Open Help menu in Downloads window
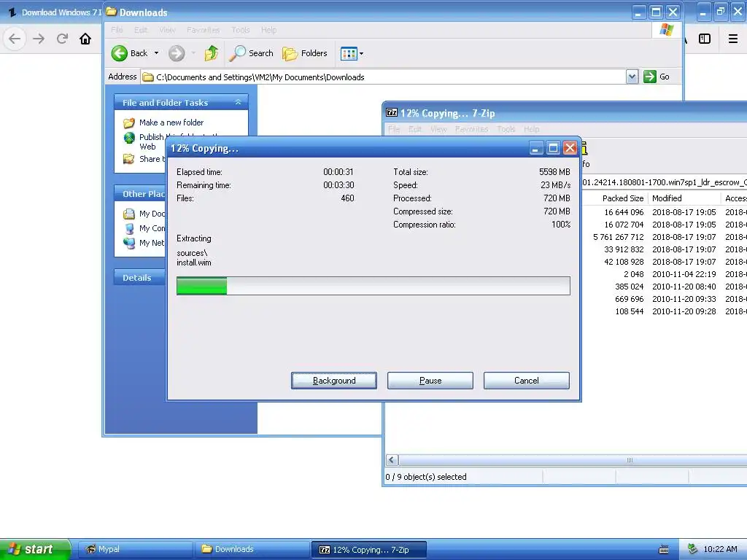Image resolution: width=747 pixels, height=560 pixels. pyautogui.click(x=268, y=30)
